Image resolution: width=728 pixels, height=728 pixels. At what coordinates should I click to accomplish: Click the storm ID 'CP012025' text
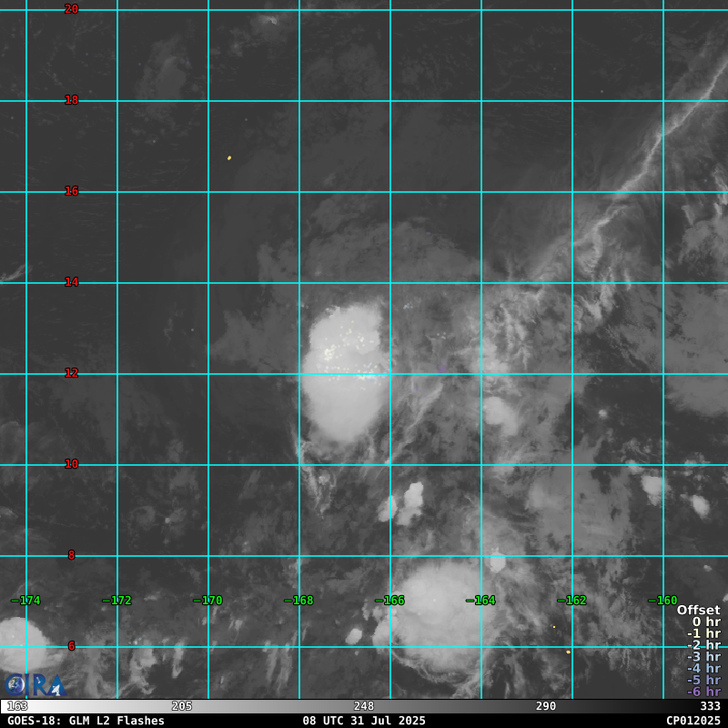[x=693, y=721]
